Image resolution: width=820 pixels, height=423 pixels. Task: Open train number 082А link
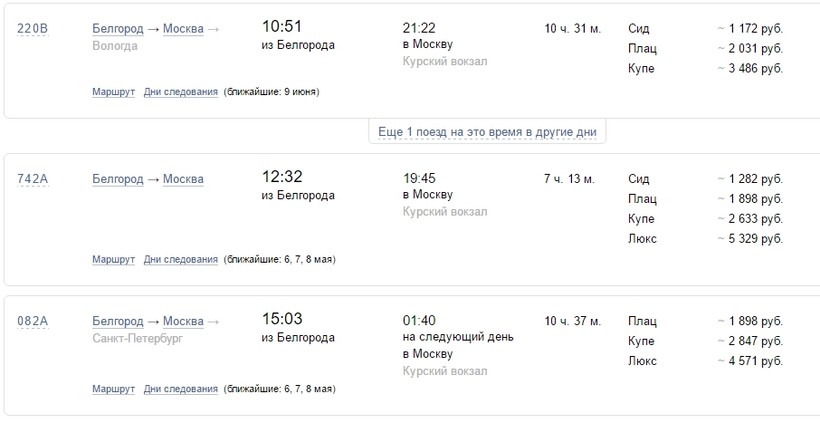tap(33, 321)
